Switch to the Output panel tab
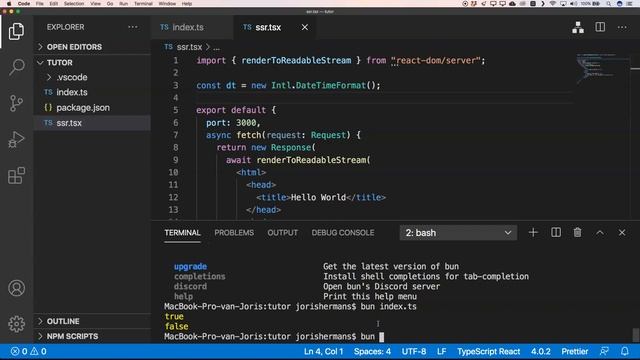This screenshot has width=640, height=360. pos(282,233)
